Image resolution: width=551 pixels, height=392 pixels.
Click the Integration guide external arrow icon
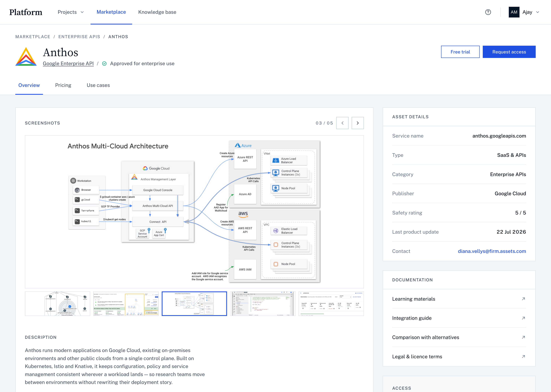523,318
